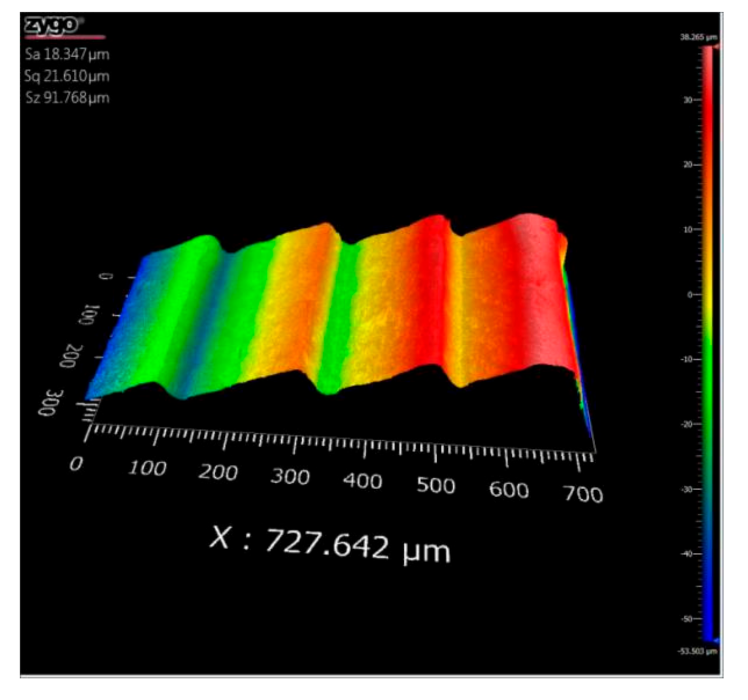This screenshot has width=748, height=700.
Task: Select the Sq 21.610 µm readout
Action: pos(67,76)
